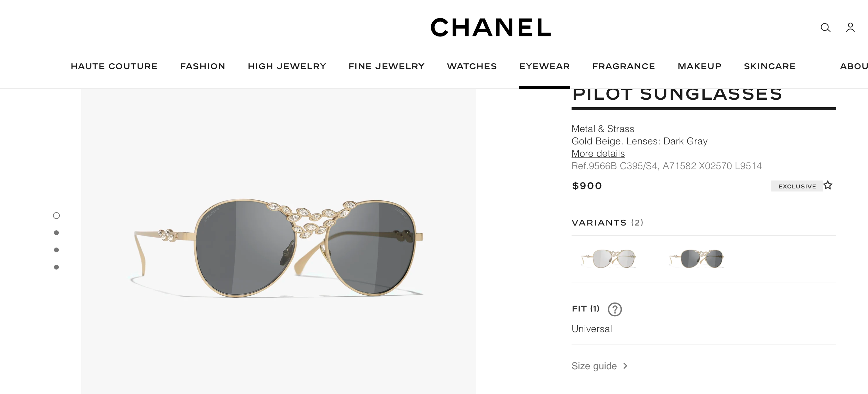This screenshot has width=868, height=394.
Task: Choose the light gray lens variant
Action: pos(609,259)
